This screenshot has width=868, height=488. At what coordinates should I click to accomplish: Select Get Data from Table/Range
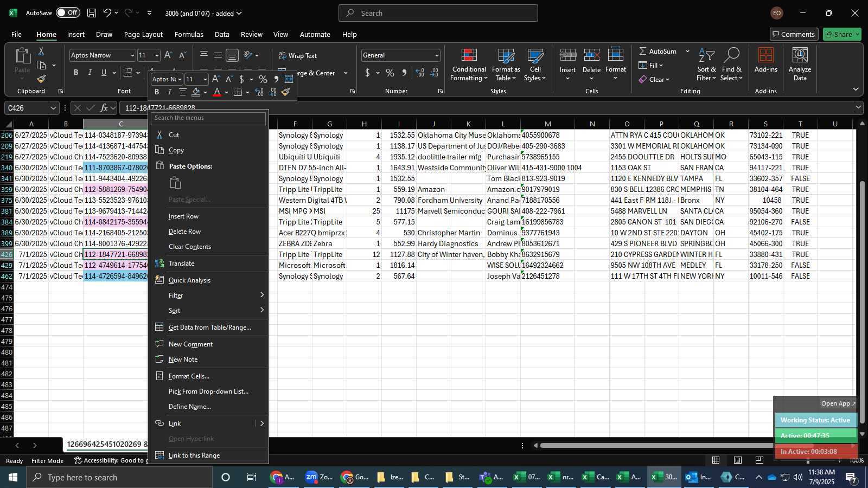(208, 328)
